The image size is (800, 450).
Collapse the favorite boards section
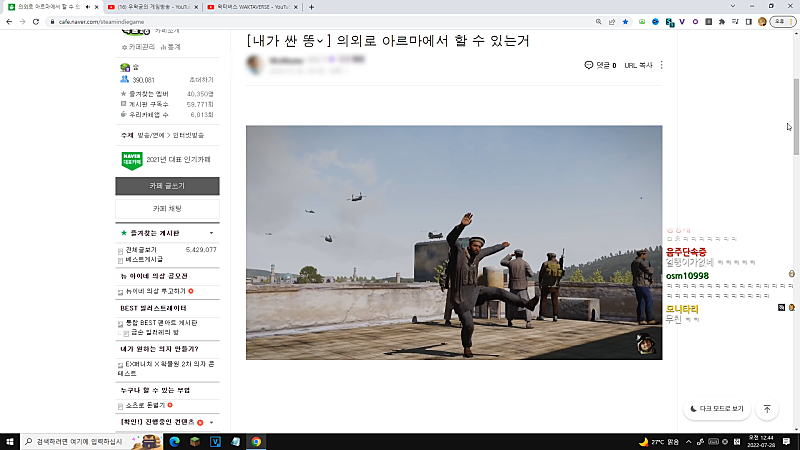click(x=211, y=233)
